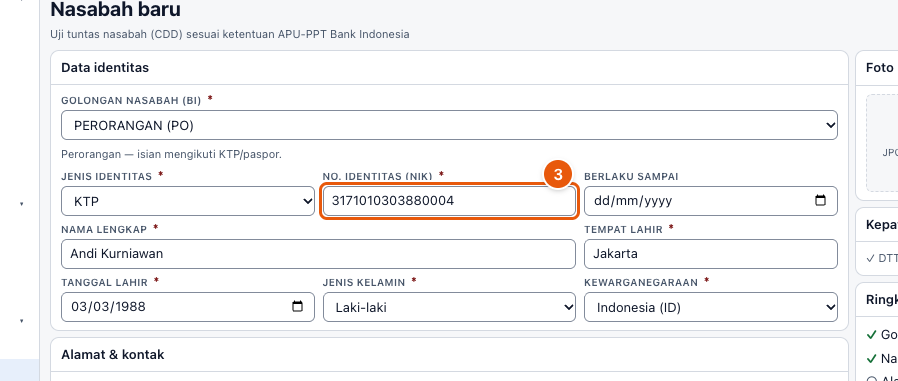Click the Nama Lengkap field

[318, 254]
